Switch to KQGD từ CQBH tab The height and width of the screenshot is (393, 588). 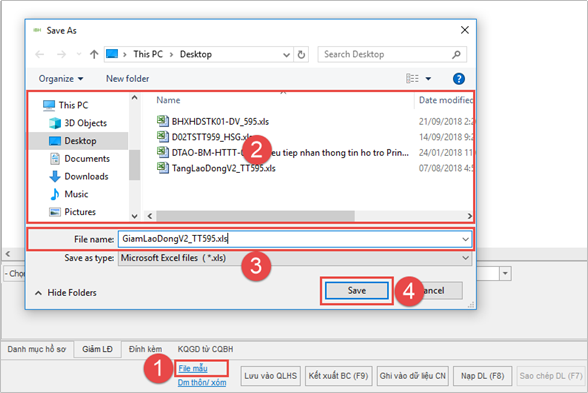[206, 349]
